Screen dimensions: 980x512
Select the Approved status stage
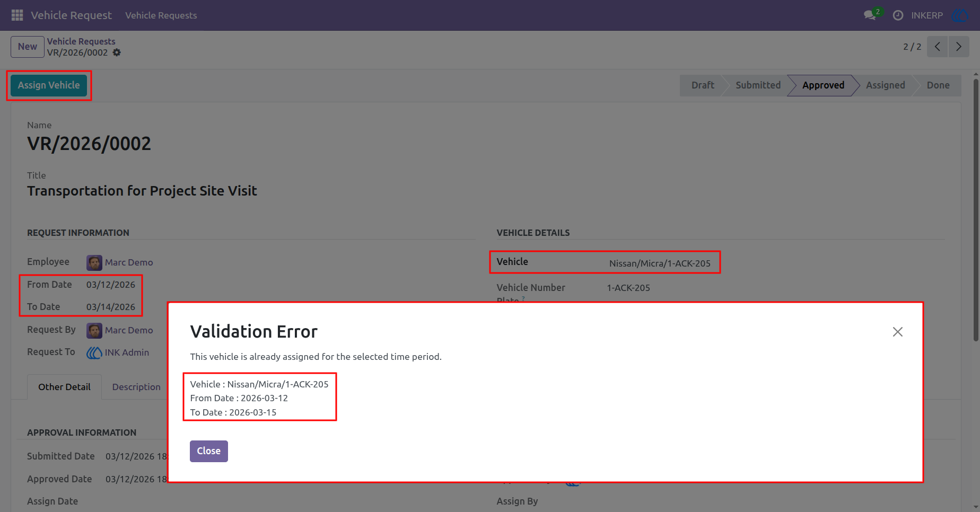(823, 85)
